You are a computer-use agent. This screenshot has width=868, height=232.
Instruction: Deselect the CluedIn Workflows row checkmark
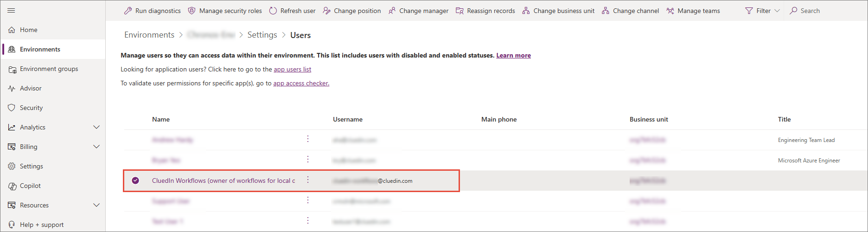(x=135, y=180)
